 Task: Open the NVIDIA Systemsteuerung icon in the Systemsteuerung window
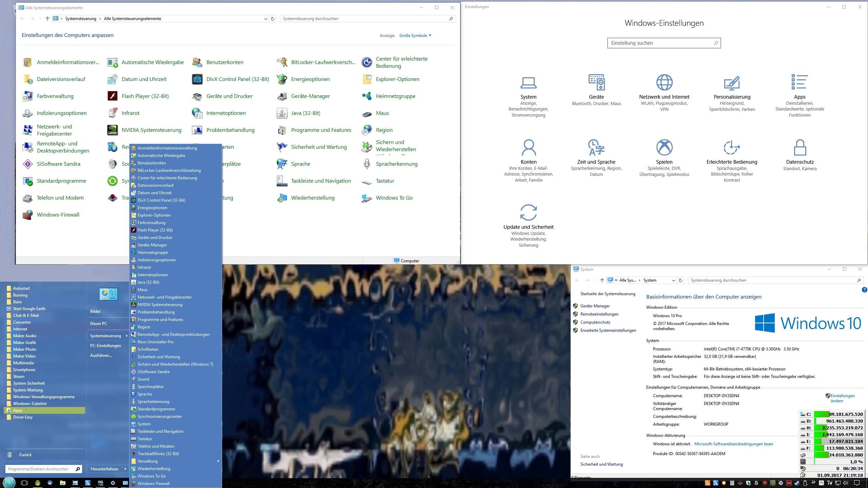coord(113,130)
